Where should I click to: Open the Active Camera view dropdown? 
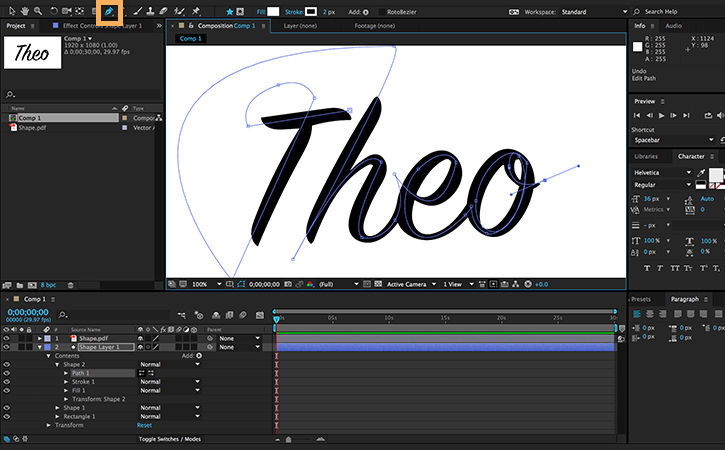(x=411, y=284)
